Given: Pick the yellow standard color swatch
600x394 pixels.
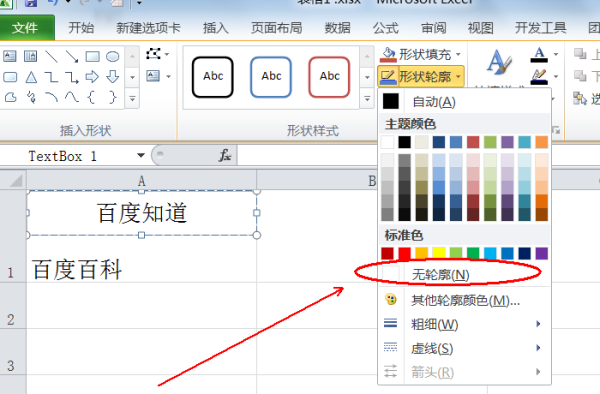Looking at the screenshot, I should (x=439, y=253).
